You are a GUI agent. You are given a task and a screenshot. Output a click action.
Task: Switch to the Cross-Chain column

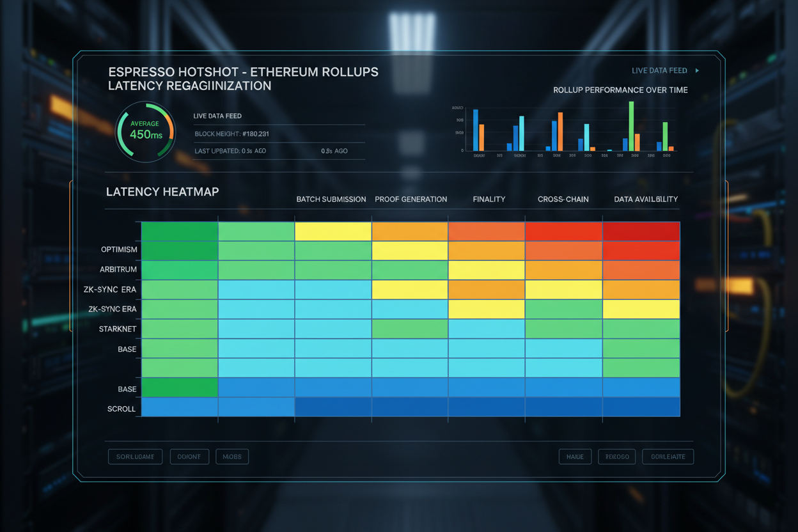pyautogui.click(x=563, y=199)
